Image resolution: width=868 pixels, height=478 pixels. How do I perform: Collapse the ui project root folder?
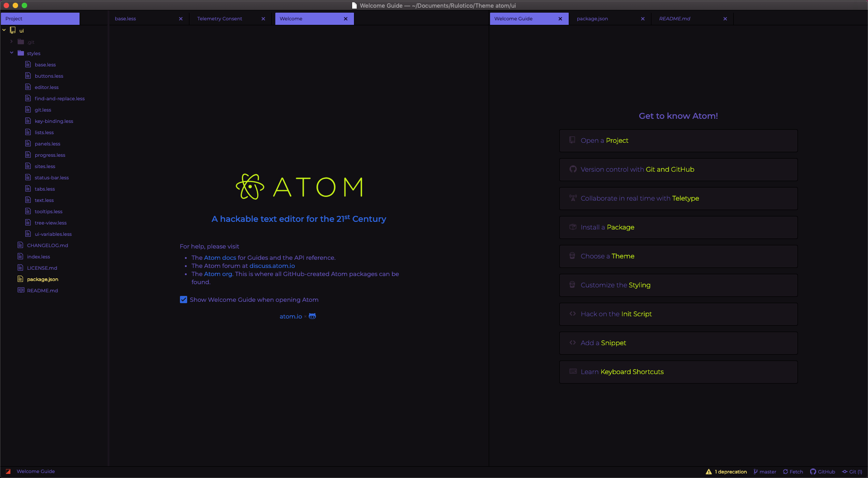[x=4, y=30]
